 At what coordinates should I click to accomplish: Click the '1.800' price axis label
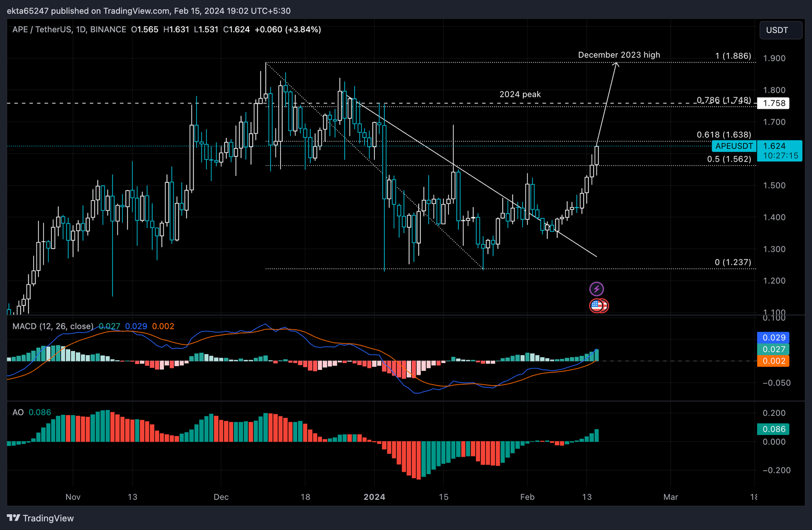(x=774, y=90)
